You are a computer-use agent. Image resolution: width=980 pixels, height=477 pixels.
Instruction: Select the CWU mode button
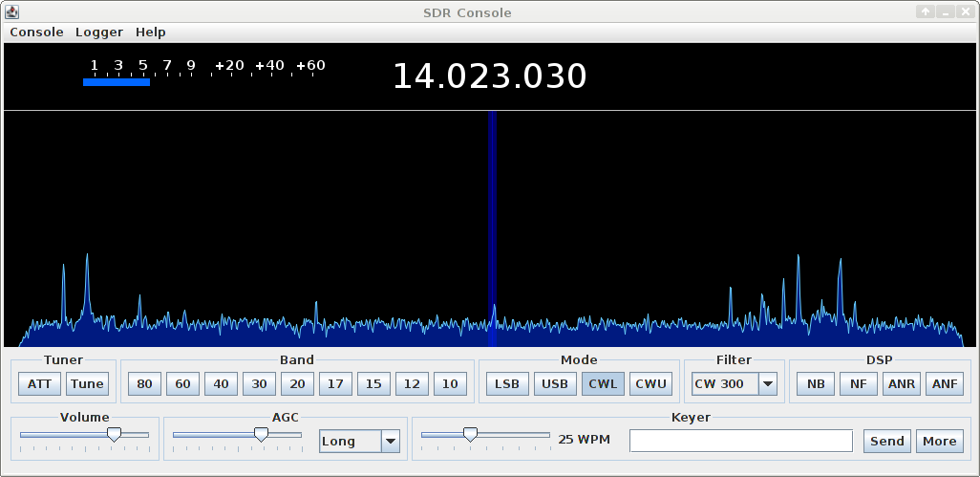[x=650, y=384]
